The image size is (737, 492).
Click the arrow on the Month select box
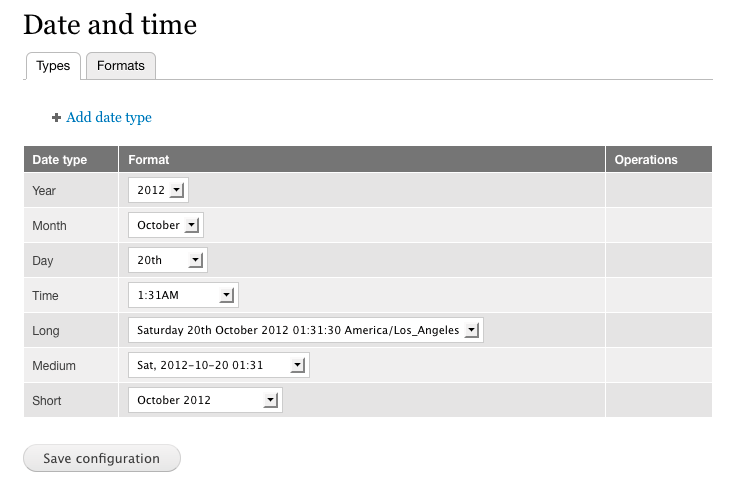(x=192, y=225)
